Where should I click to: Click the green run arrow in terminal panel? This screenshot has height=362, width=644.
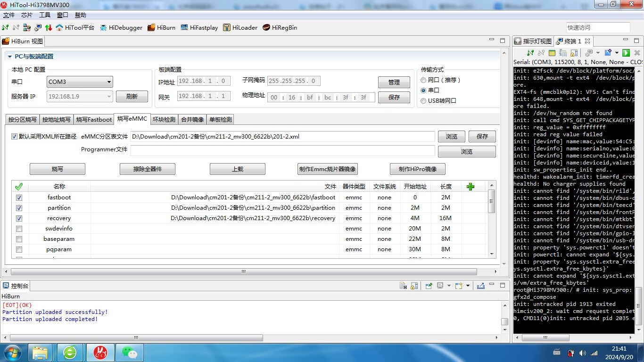[626, 53]
